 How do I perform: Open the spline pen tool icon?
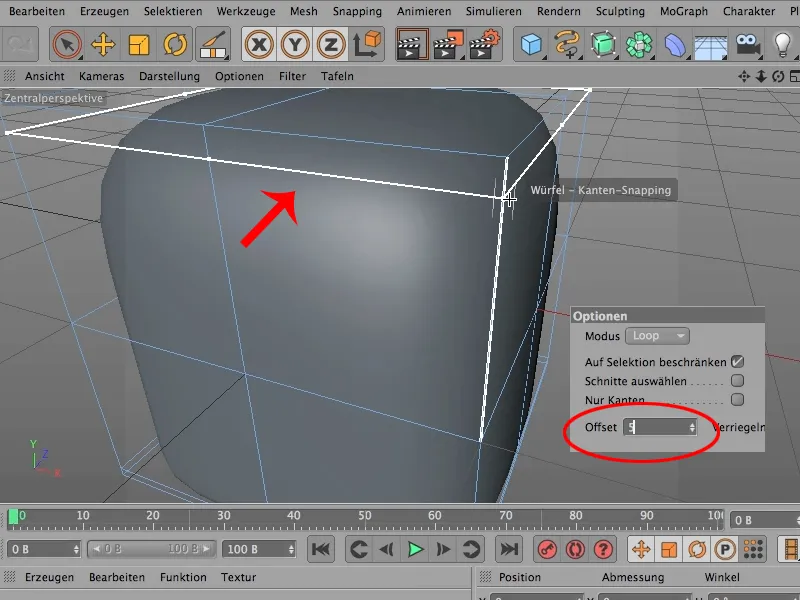point(567,44)
